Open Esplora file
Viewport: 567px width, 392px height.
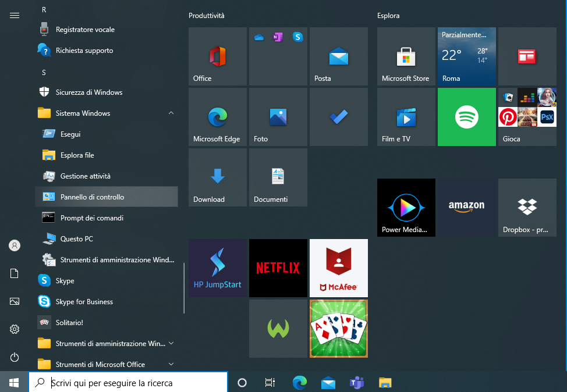coord(107,155)
